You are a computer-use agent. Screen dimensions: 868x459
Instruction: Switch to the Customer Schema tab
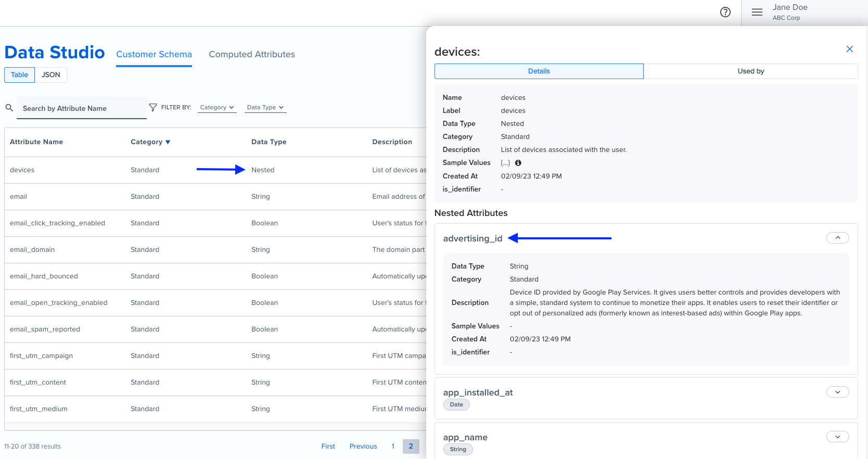(154, 54)
